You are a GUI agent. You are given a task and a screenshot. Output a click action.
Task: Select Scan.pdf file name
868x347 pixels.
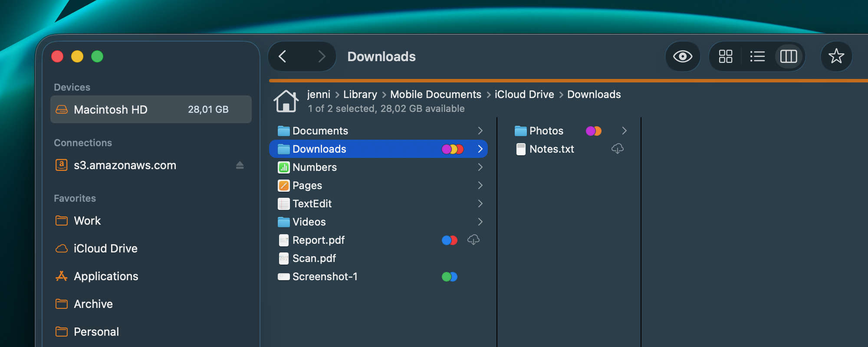point(314,259)
